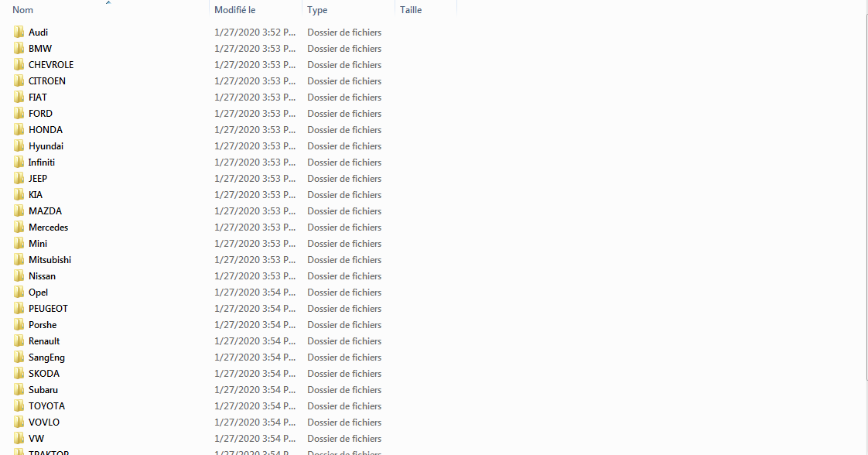Image resolution: width=868 pixels, height=455 pixels.
Task: Select the JEEP folder icon
Action: click(x=19, y=178)
